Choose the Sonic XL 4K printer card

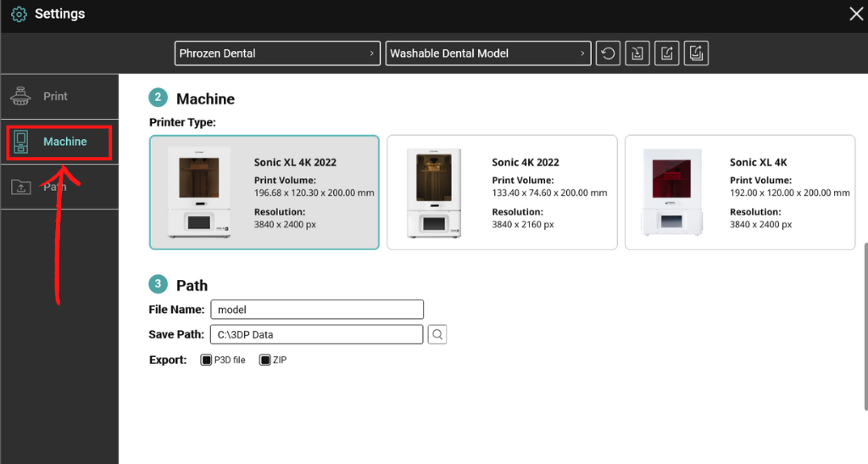click(740, 193)
